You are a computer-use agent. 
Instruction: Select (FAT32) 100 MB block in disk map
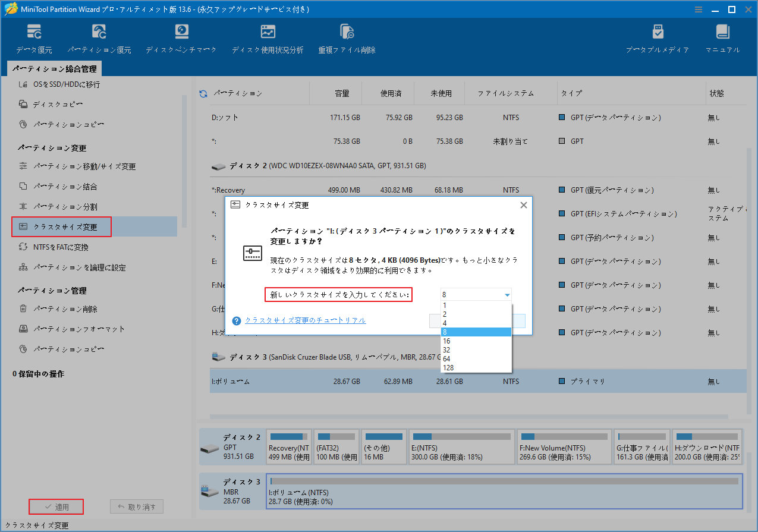click(336, 446)
